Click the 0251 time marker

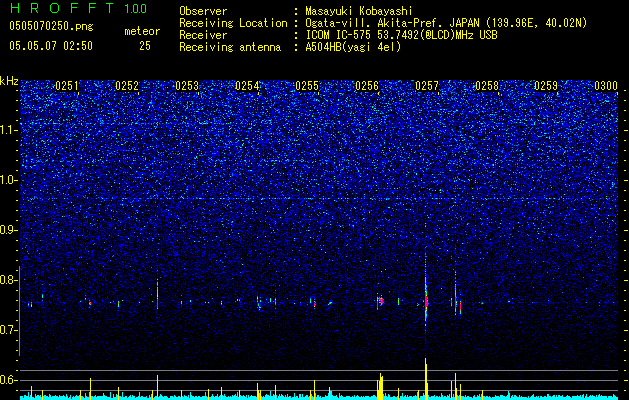[x=67, y=86]
